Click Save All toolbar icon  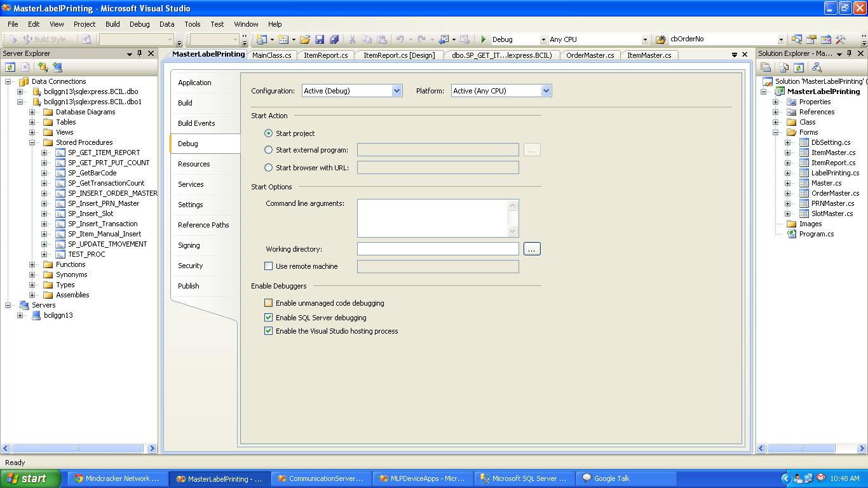[334, 39]
